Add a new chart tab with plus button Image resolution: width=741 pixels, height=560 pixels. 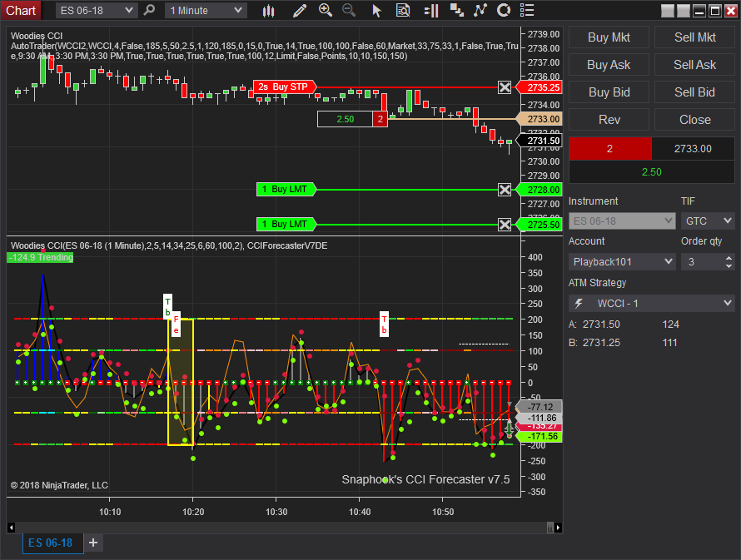point(93,543)
